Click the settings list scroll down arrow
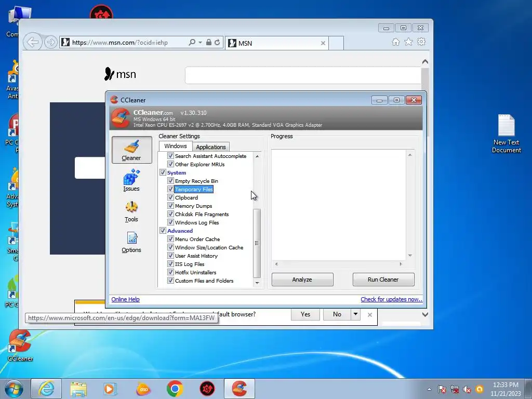Viewport: 532px width, 399px height. 257,283
